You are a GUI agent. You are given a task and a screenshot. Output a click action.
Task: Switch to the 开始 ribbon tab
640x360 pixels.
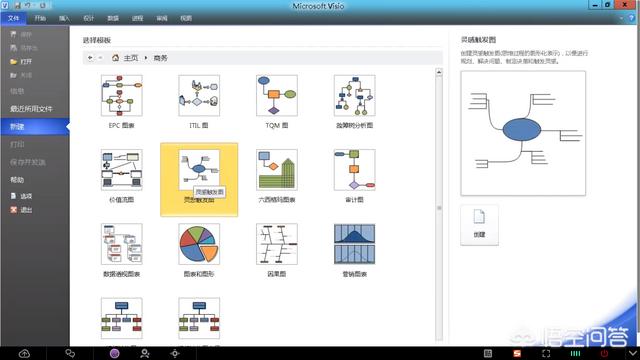point(40,18)
